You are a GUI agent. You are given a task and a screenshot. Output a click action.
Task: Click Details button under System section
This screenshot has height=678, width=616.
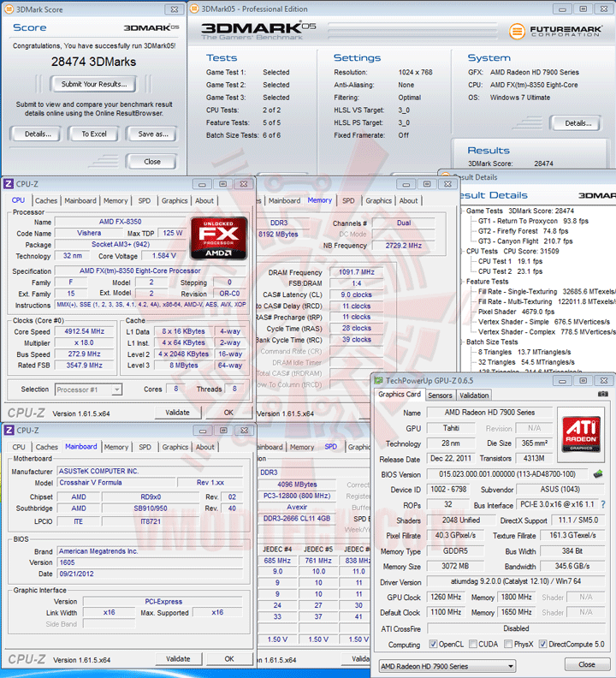click(577, 123)
